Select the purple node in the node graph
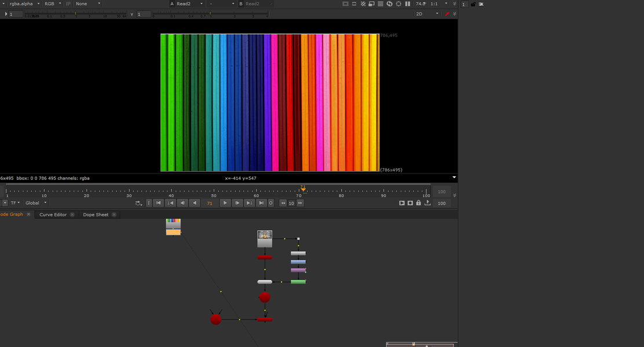Screen dimensions: 644x347 click(298, 270)
